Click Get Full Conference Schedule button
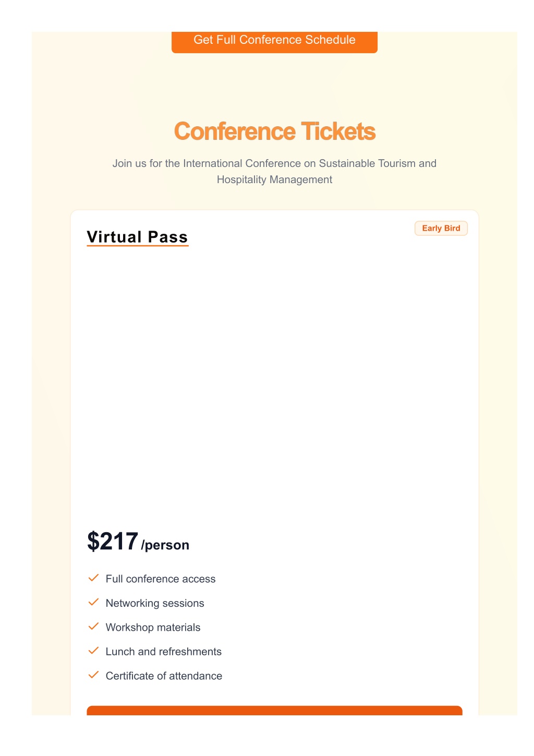 pyautogui.click(x=274, y=42)
